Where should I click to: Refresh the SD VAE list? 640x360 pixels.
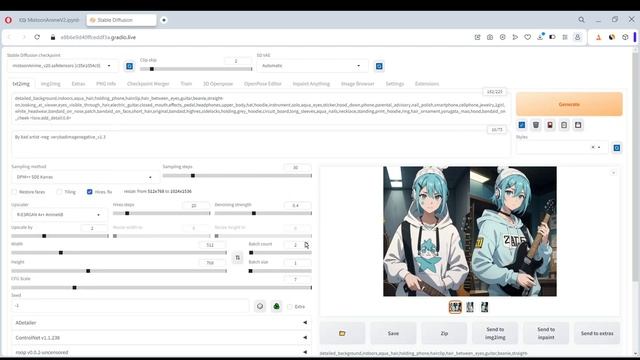coord(379,66)
